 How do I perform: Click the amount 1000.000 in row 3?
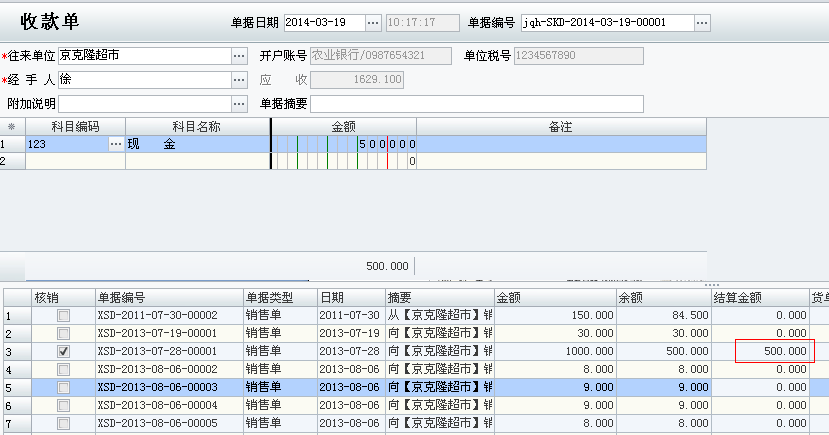555,351
